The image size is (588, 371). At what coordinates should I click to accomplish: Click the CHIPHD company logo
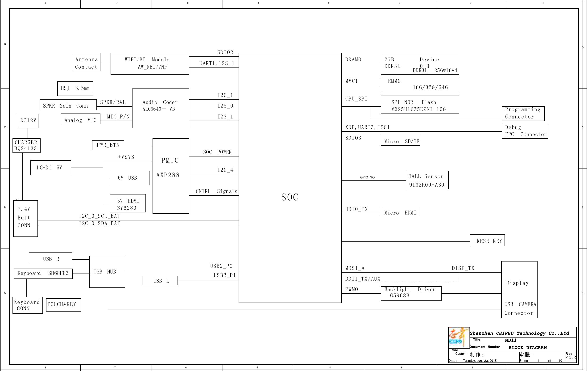[x=458, y=337]
